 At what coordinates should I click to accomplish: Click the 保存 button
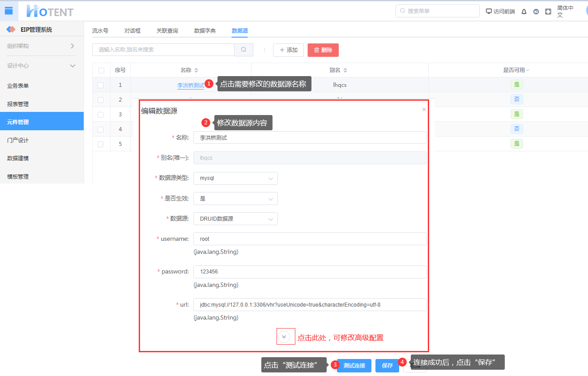[387, 366]
